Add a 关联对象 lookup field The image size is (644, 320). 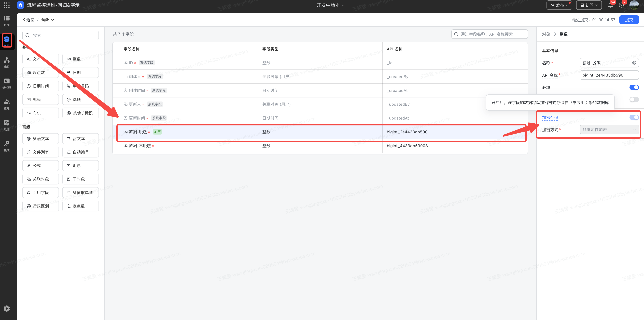[x=40, y=179]
